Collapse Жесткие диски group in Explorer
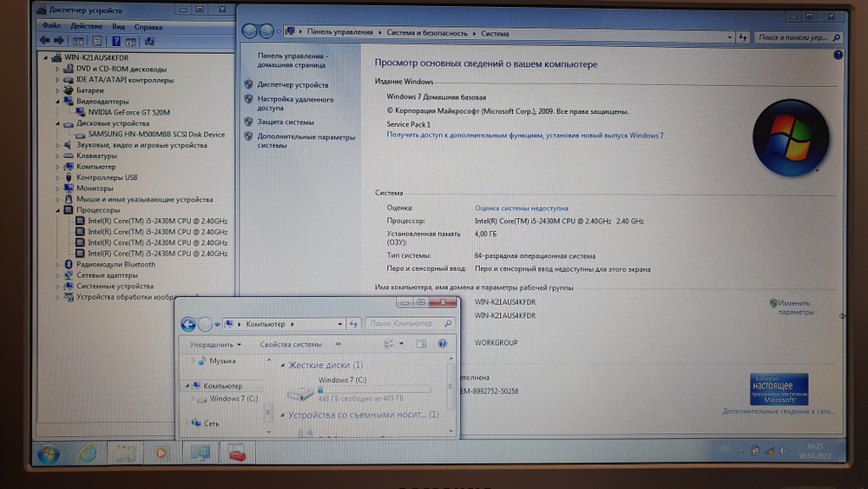Screen dimensions: 868x489 pos(283,366)
